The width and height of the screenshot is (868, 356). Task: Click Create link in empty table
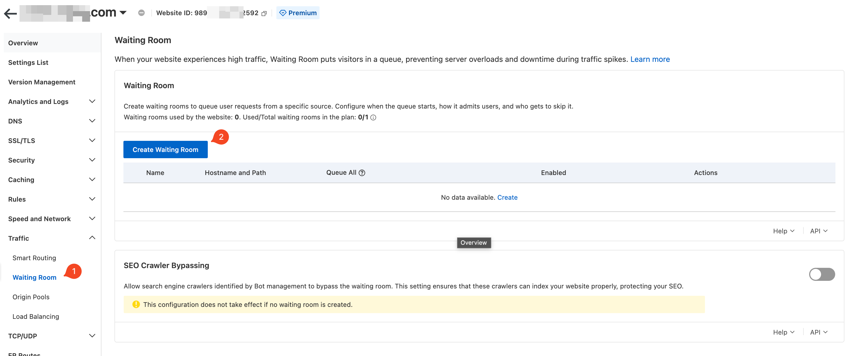point(507,198)
